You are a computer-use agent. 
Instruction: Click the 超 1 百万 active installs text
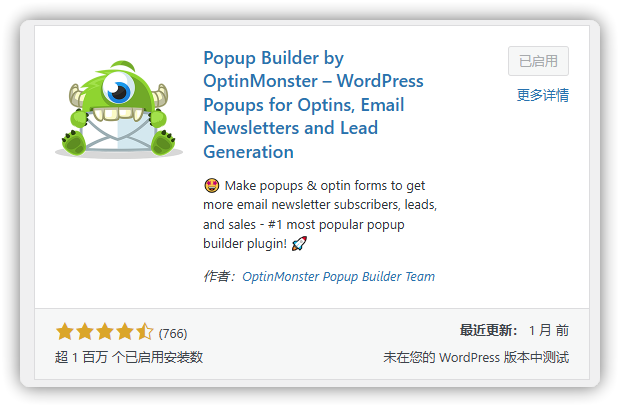(x=129, y=357)
